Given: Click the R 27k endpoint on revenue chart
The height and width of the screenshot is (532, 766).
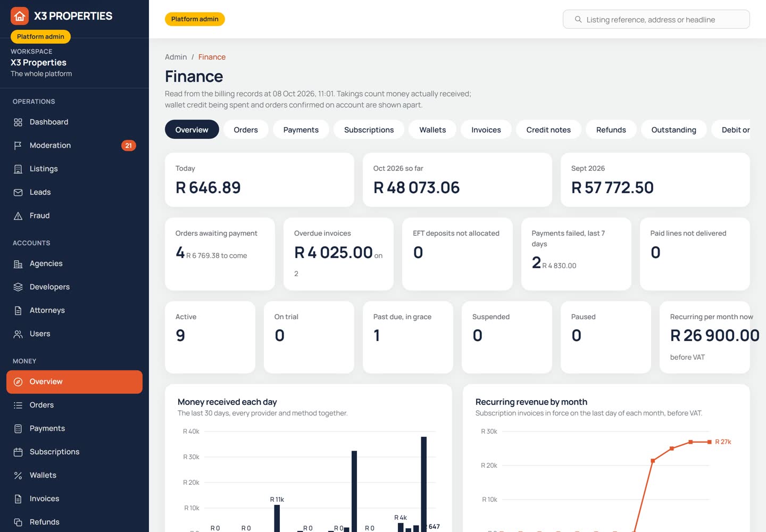Looking at the screenshot, I should [710, 442].
